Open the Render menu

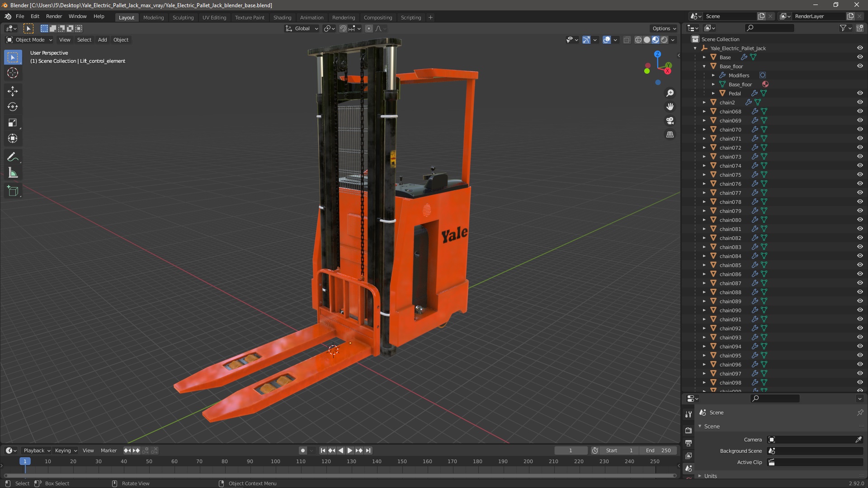tap(54, 16)
